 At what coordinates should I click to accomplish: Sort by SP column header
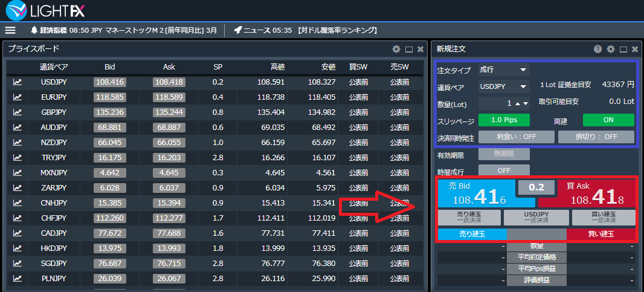pos(218,67)
